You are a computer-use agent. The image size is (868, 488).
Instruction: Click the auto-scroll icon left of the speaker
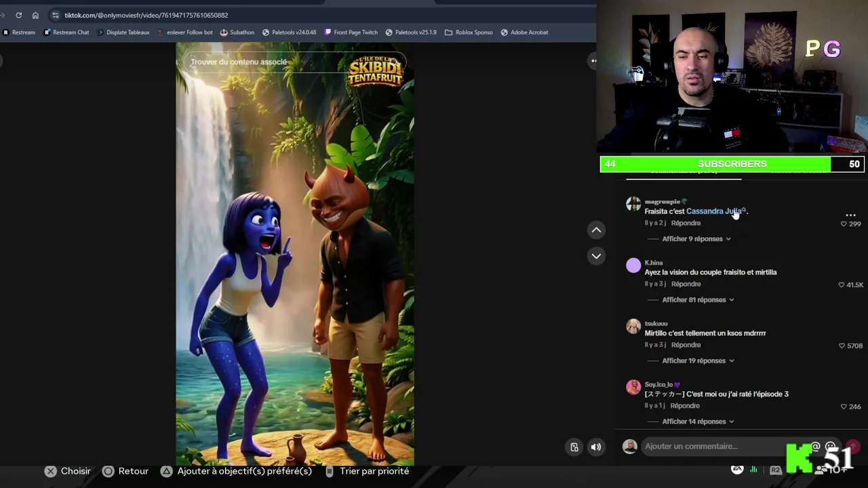point(574,447)
